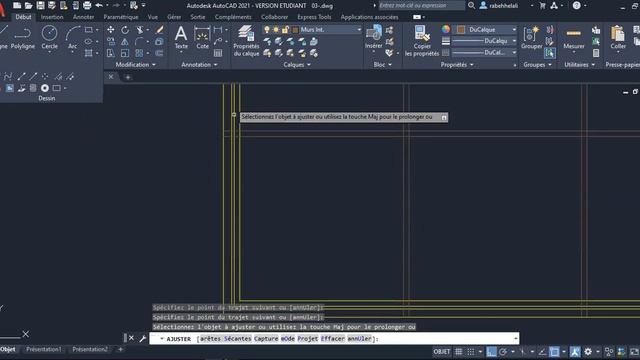Open the DuCalque color dropdown
The height and width of the screenshot is (360, 640).
[x=514, y=30]
